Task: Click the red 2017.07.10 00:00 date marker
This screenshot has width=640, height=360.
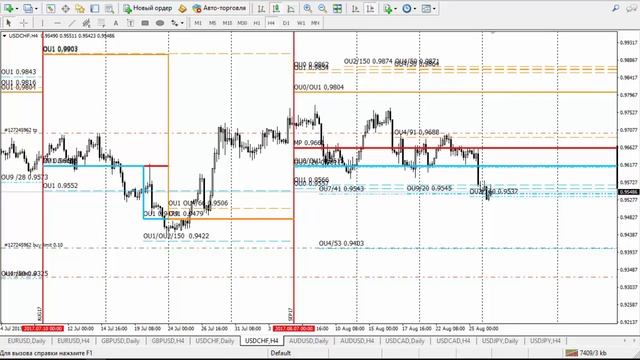Action: [x=43, y=329]
